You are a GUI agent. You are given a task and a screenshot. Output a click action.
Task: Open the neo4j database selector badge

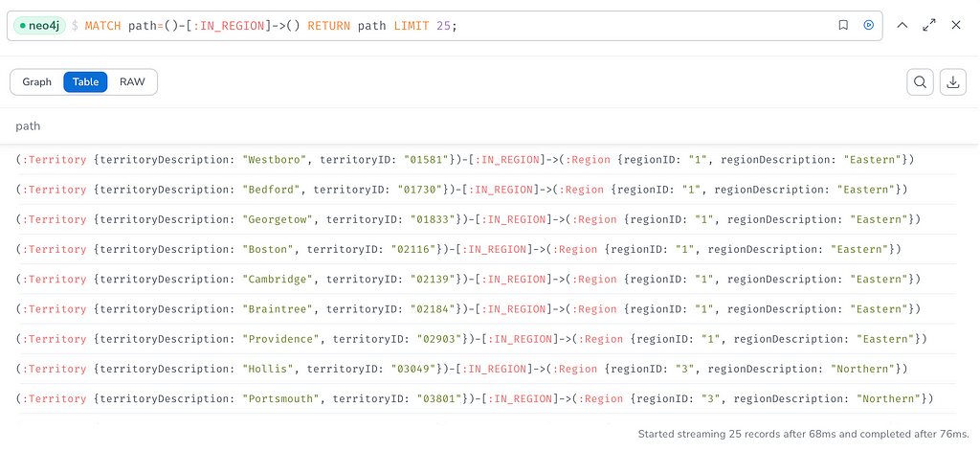tap(39, 26)
